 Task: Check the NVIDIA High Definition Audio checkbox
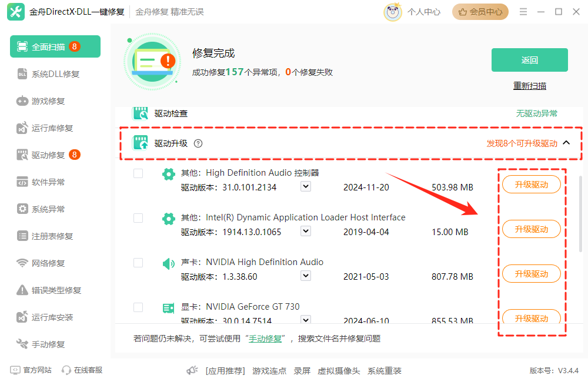[138, 263]
